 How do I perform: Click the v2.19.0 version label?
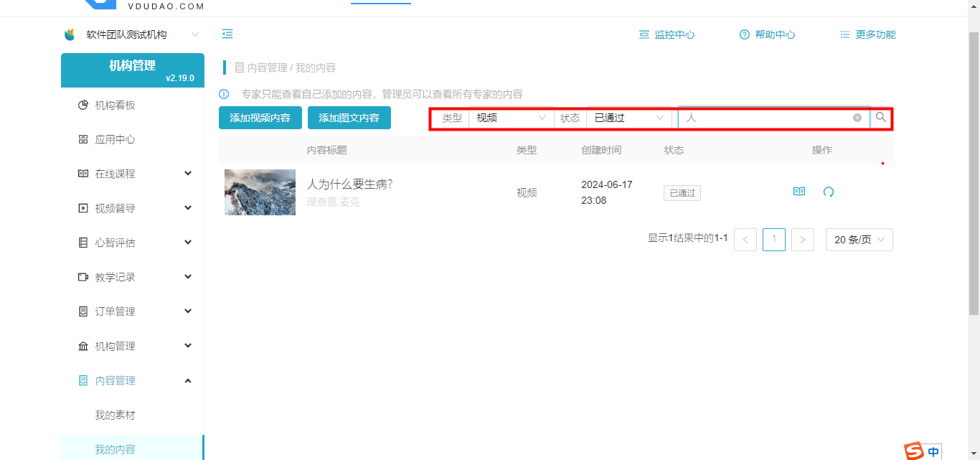(x=180, y=78)
